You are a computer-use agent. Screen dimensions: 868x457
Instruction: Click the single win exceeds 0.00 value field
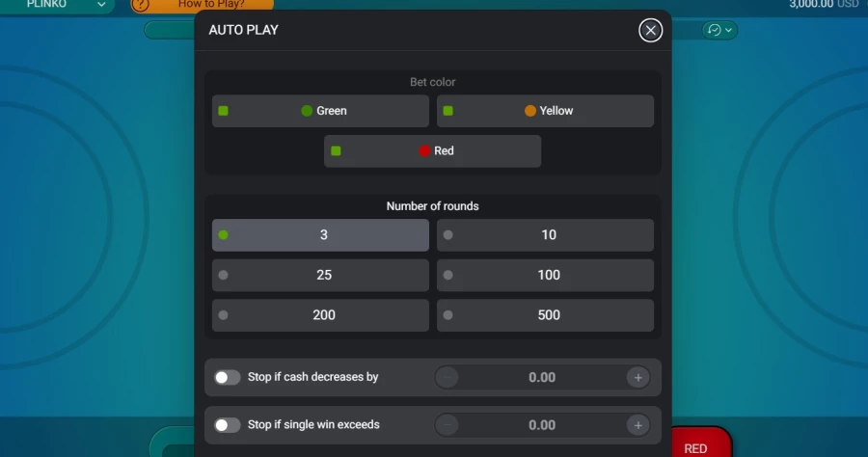(x=542, y=425)
